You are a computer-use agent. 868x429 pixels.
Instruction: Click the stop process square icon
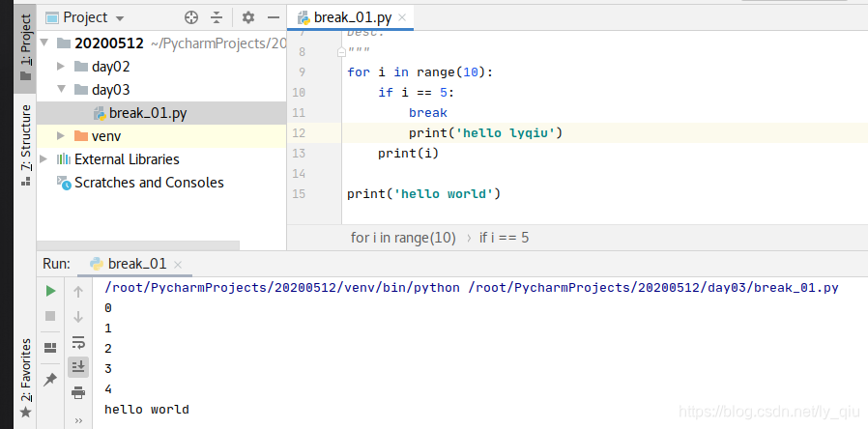(x=50, y=316)
